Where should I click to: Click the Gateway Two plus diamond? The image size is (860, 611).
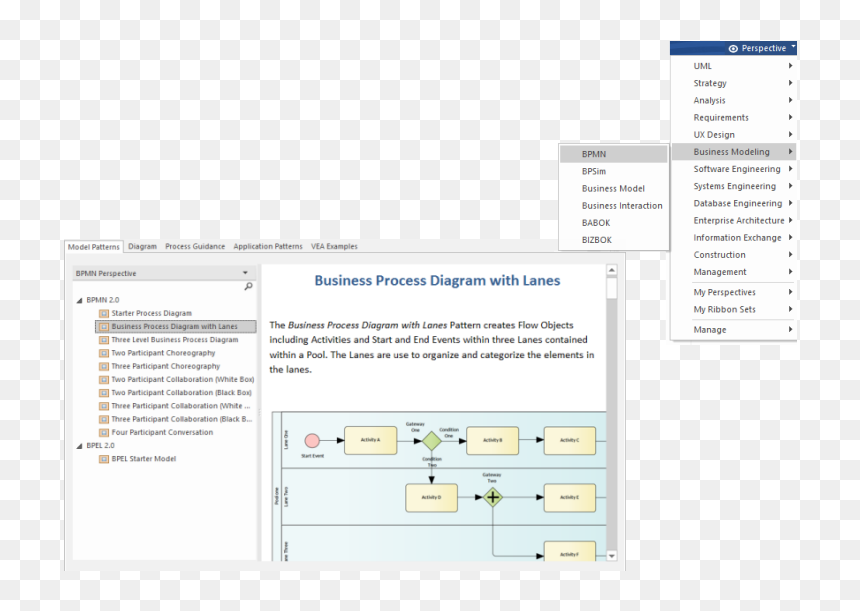click(493, 497)
